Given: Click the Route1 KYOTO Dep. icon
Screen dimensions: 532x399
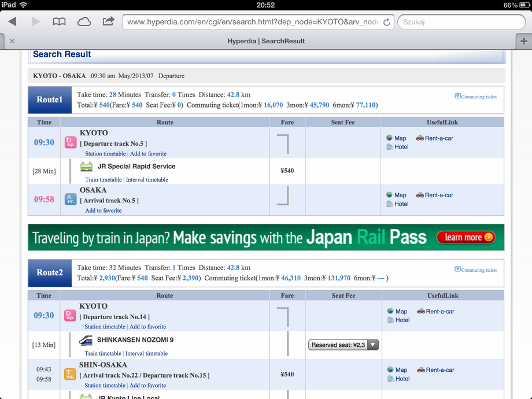Looking at the screenshot, I should [x=70, y=142].
